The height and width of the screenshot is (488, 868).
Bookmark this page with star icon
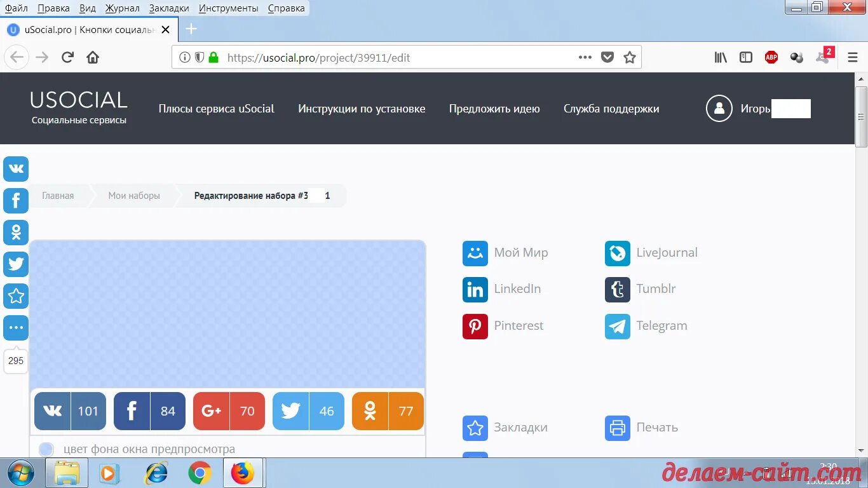coord(630,57)
